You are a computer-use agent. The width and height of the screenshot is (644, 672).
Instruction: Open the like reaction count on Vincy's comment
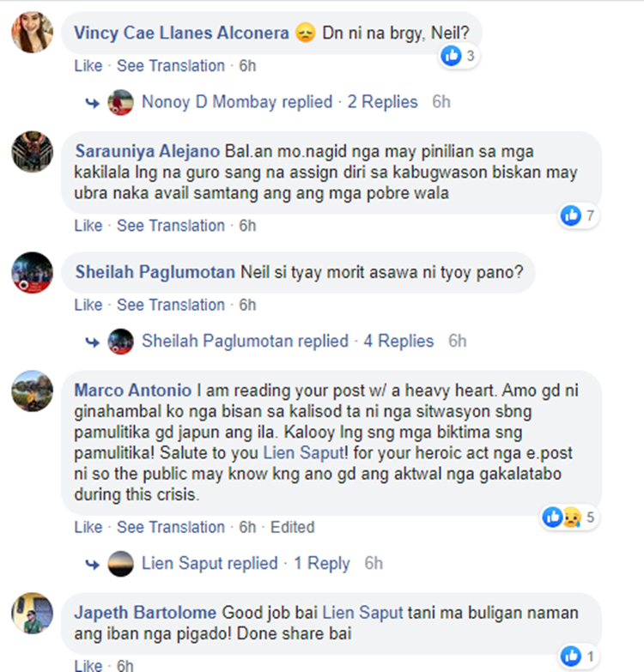[459, 56]
